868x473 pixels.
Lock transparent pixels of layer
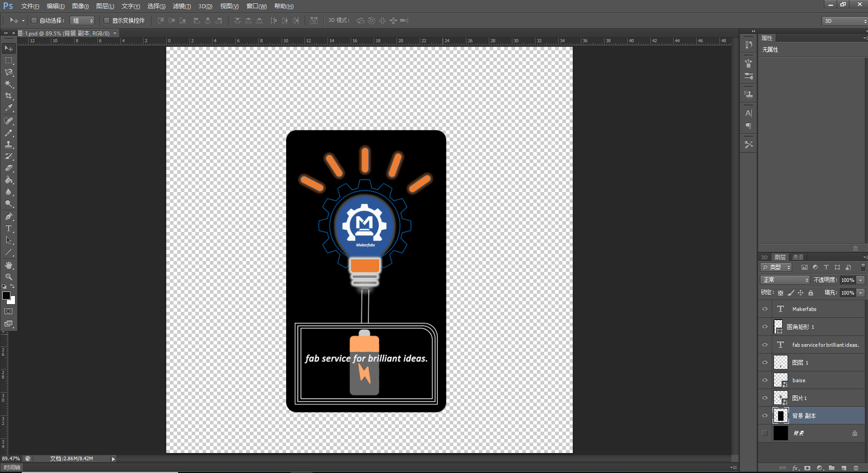[x=780, y=293]
